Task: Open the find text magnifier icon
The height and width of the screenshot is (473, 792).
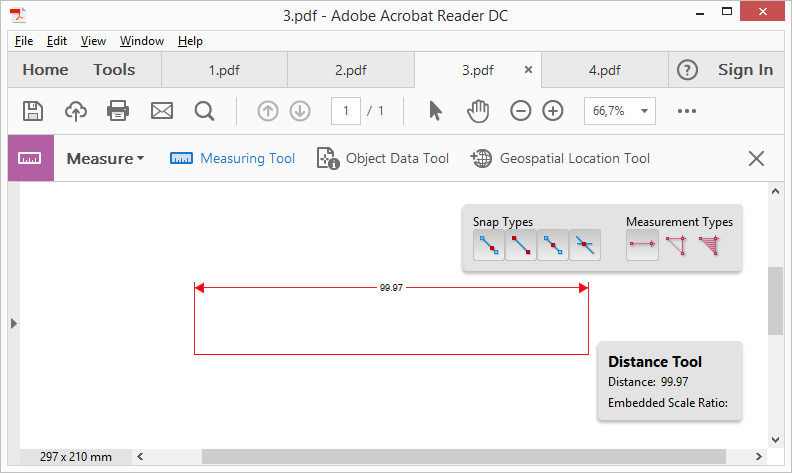Action: [205, 111]
